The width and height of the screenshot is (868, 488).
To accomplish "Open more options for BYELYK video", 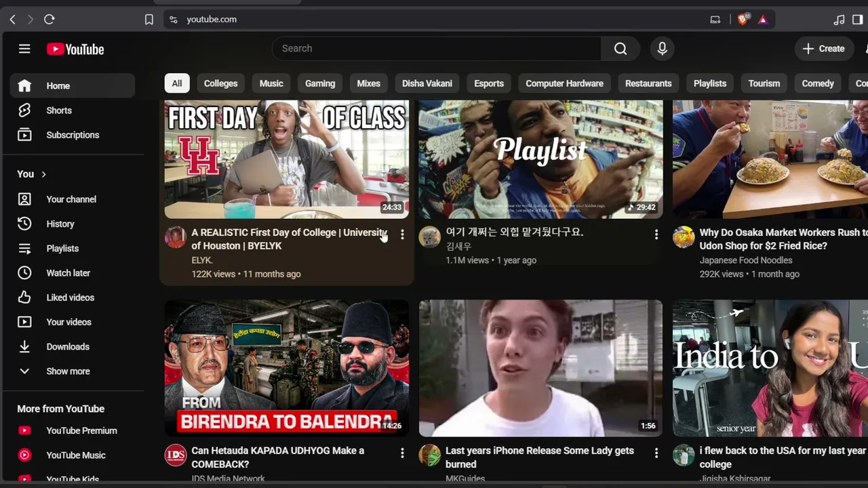I will coord(402,235).
